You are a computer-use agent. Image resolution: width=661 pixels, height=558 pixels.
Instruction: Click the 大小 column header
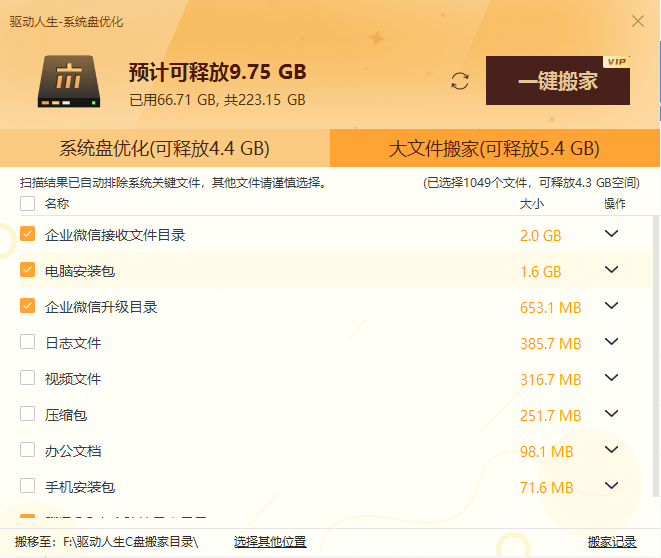532,204
